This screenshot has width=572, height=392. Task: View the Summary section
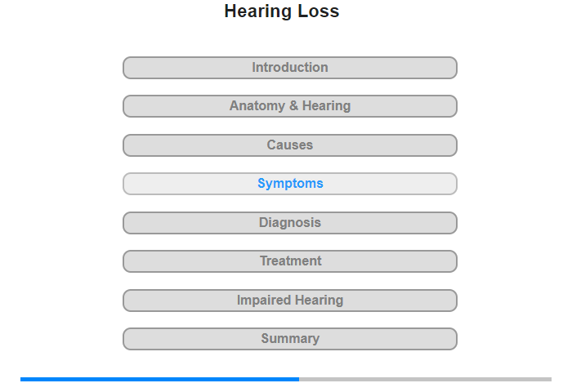290,339
